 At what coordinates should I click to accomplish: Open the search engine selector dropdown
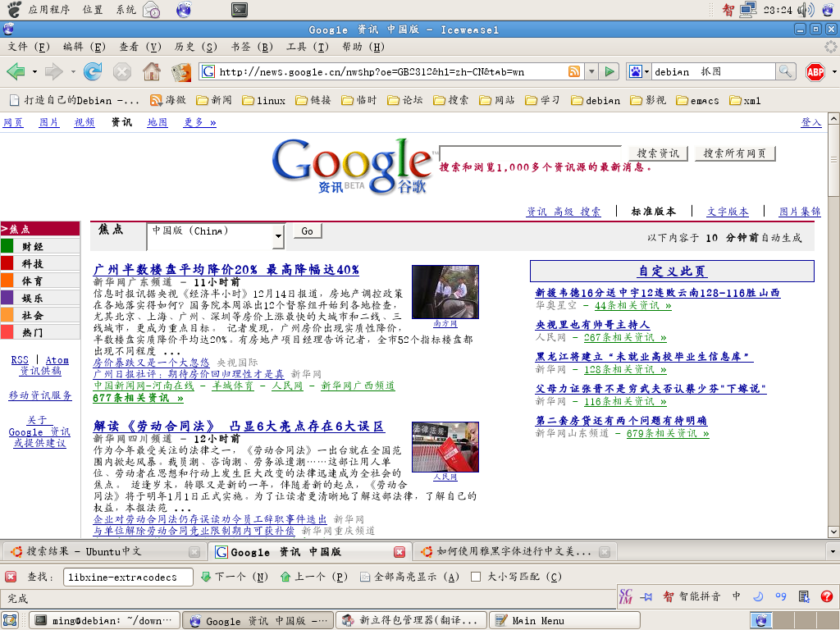tap(646, 72)
